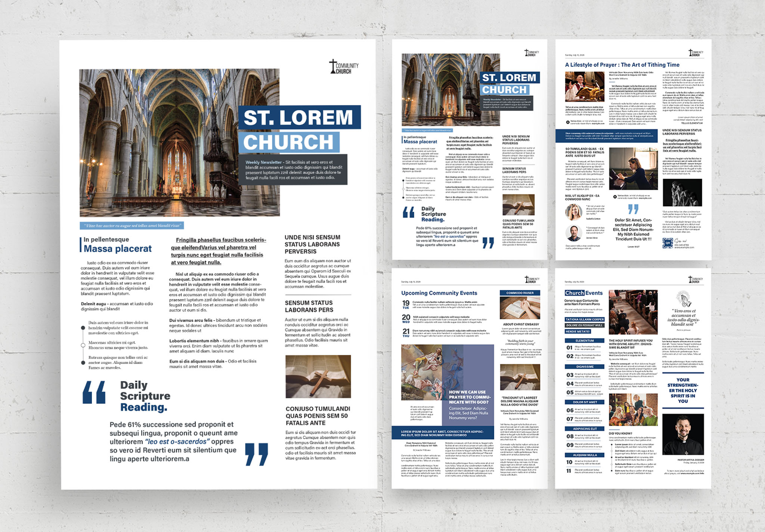Screen dimensions: 765x532
Task: Select the hands-on-Bible photo under COMMODO RIUSER
Action: 520,307
